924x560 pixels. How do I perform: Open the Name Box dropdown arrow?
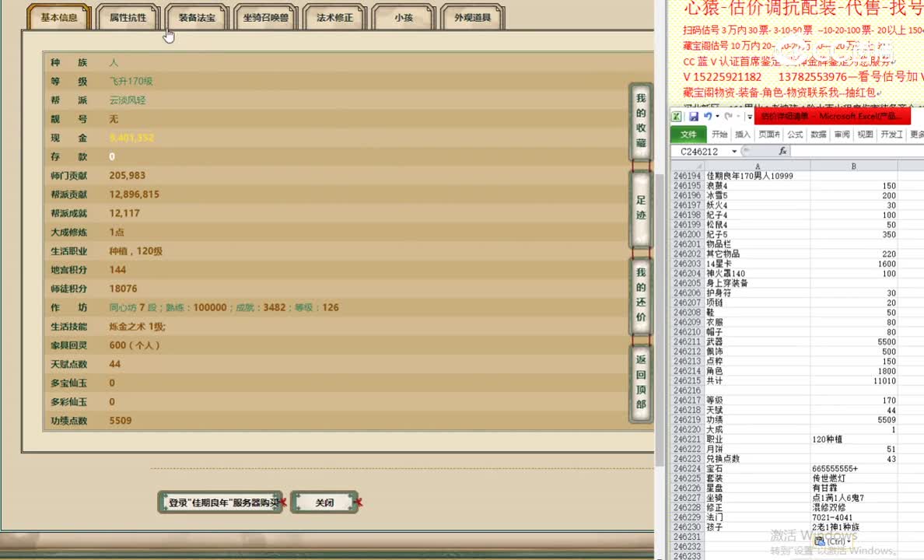734,152
